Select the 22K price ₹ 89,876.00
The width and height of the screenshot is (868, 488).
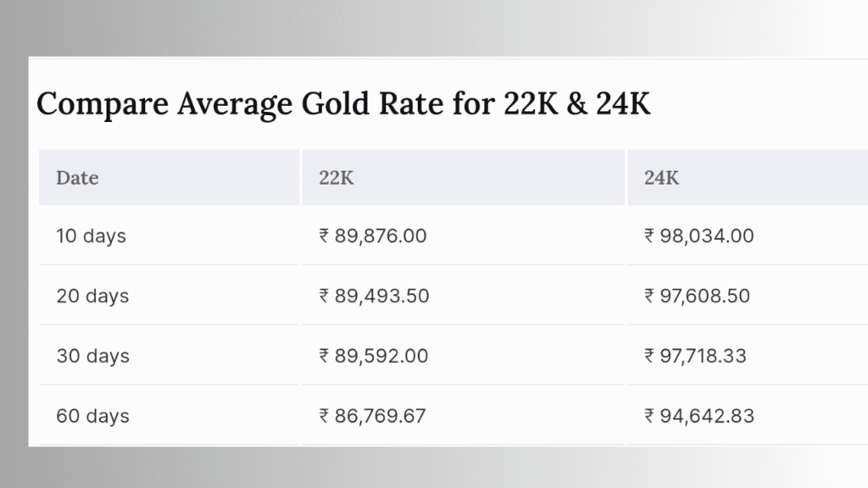click(373, 236)
